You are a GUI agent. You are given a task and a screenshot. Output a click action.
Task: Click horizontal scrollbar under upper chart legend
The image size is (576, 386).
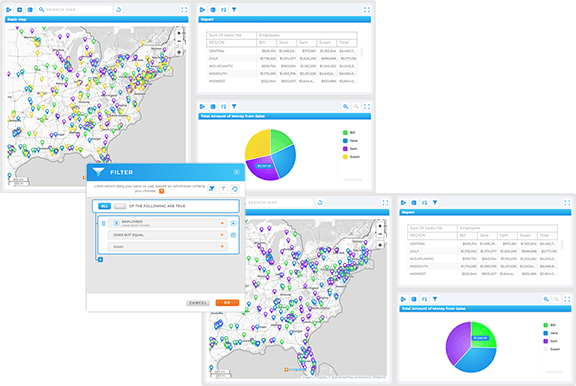pos(353,180)
